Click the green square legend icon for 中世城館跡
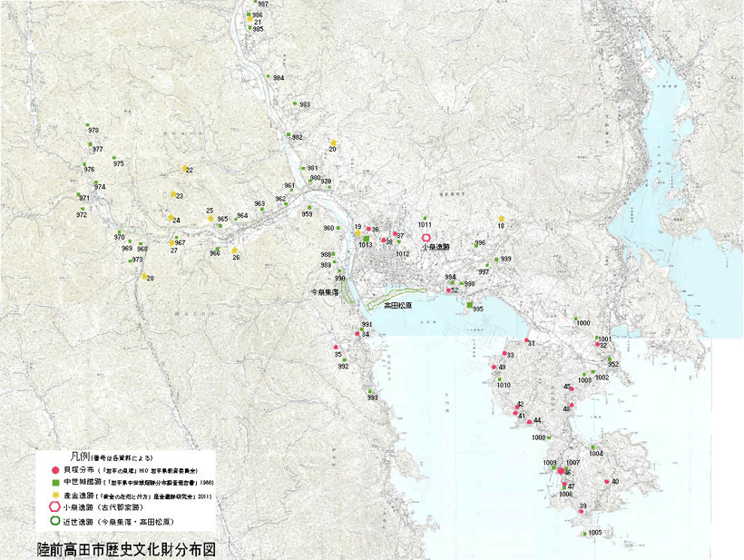Viewport: 744px width, 560px height. [55, 483]
